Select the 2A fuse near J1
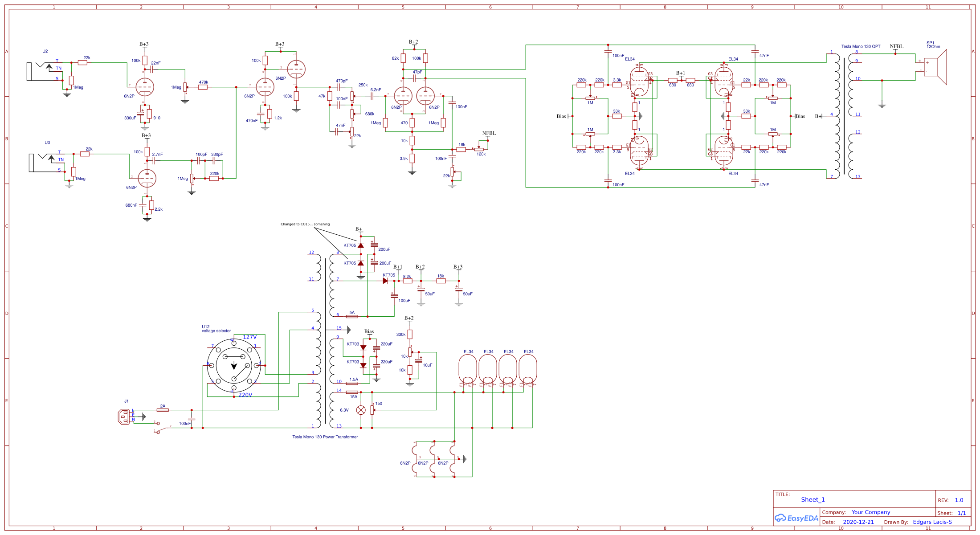980x535 pixels. 163,410
